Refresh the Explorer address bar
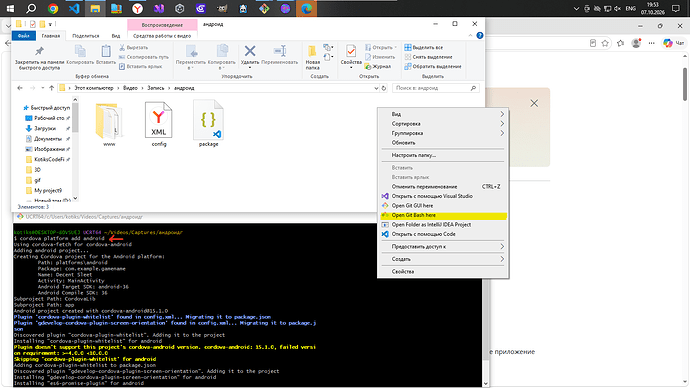Image resolution: width=690 pixels, height=388 pixels. click(384, 88)
